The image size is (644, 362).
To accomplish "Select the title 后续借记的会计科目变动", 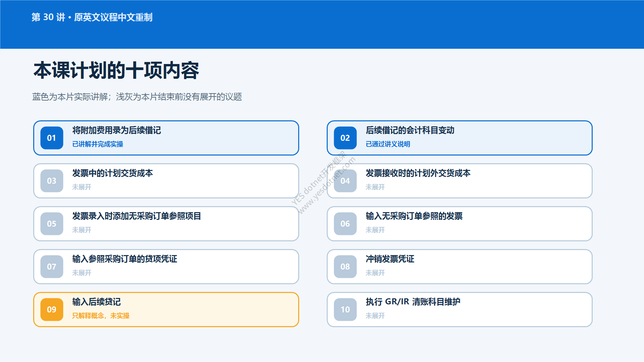I will coord(410,130).
